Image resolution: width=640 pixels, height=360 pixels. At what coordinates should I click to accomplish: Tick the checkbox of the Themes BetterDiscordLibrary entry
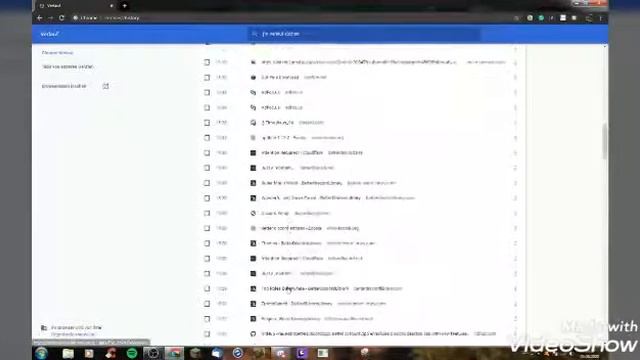pos(207,243)
